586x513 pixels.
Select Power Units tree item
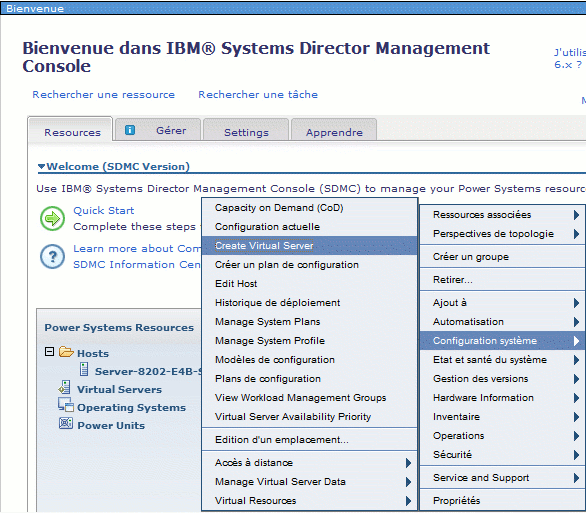(x=111, y=426)
